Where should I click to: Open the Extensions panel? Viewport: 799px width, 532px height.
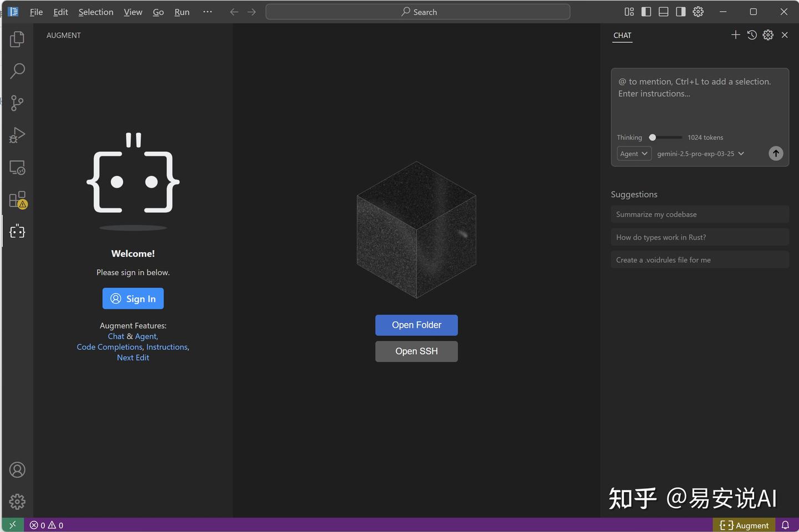[x=17, y=200]
